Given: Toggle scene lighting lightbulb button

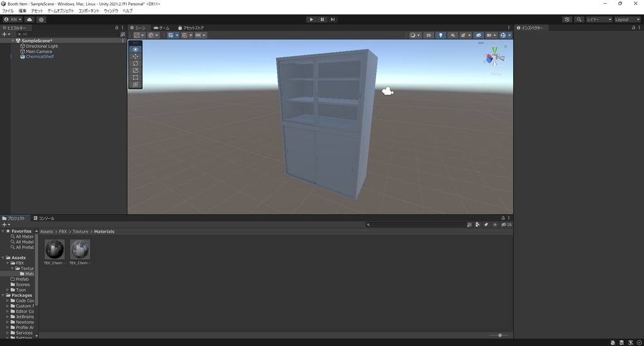Looking at the screenshot, I should point(441,35).
